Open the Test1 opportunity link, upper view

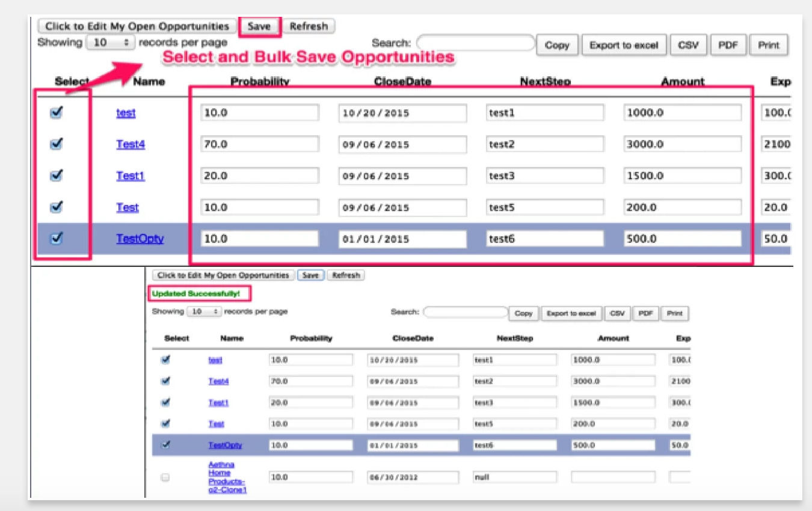[131, 176]
